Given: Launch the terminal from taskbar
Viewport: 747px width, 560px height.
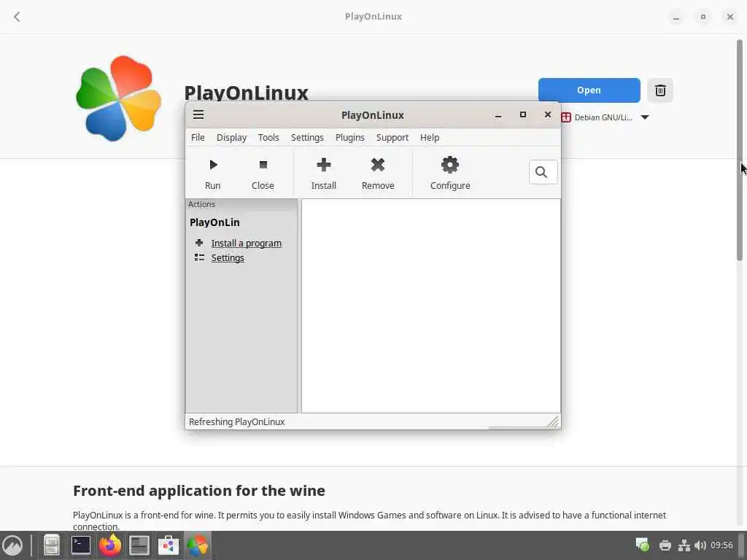Looking at the screenshot, I should tap(80, 545).
